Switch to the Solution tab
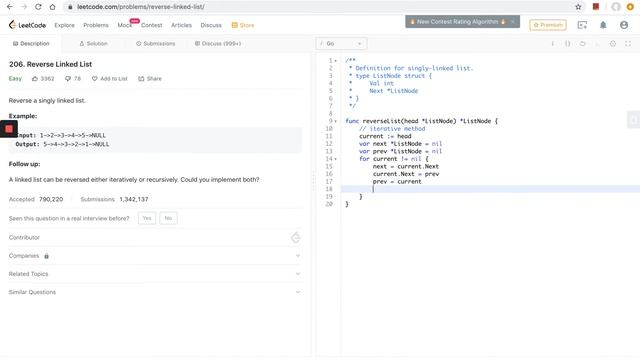 93,44
